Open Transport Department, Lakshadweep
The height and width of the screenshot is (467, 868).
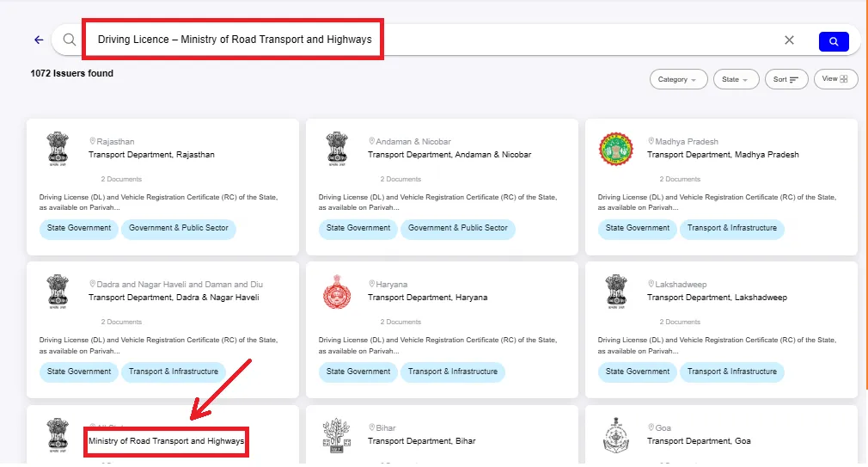(x=717, y=298)
